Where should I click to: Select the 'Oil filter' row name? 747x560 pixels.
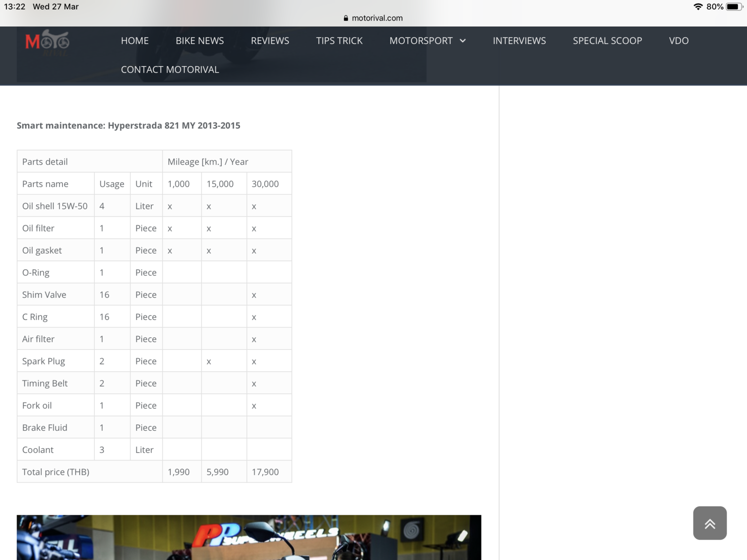pos(56,228)
